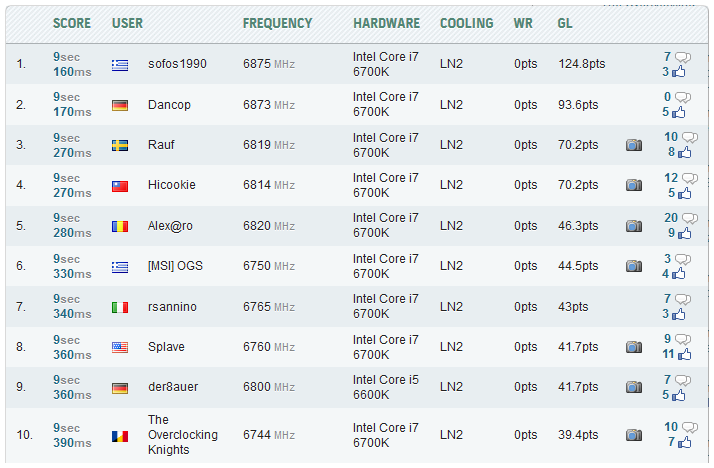Click the COOLING column header
This screenshot has height=468, width=714.
coord(466,23)
